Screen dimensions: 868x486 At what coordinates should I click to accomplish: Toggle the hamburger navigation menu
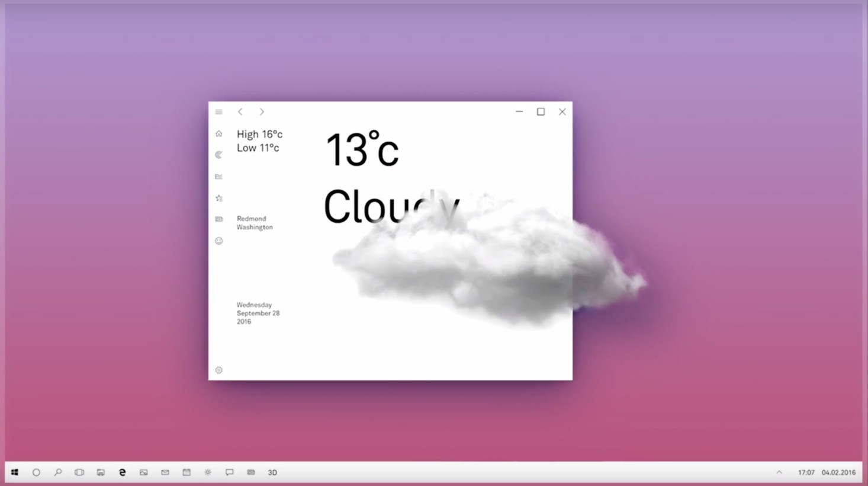(218, 111)
